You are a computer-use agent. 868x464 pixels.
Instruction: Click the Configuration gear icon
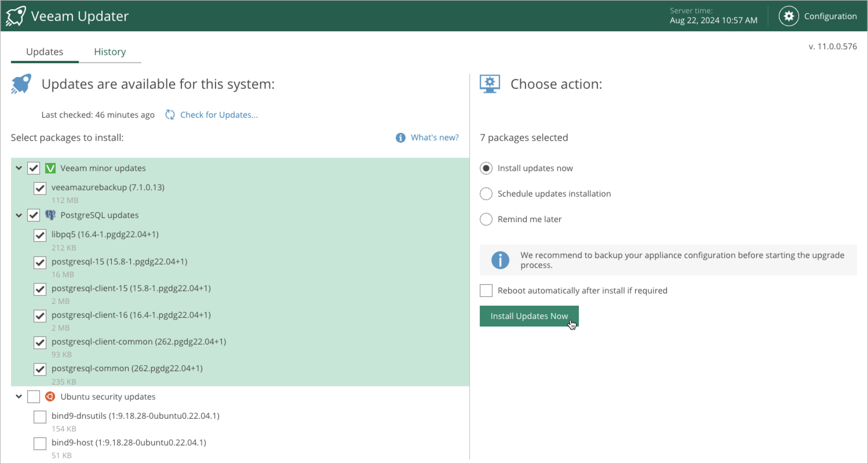pyautogui.click(x=789, y=16)
